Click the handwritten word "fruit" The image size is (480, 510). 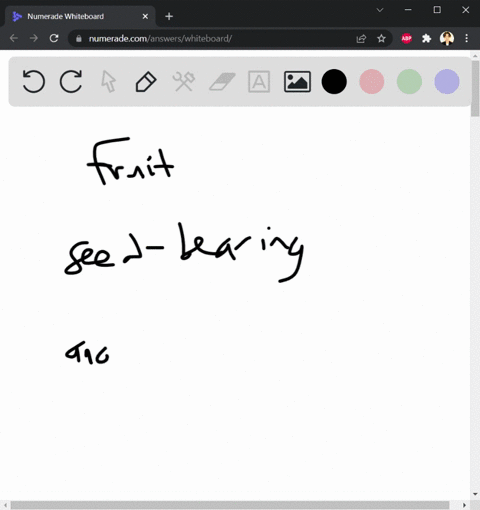pyautogui.click(x=130, y=161)
